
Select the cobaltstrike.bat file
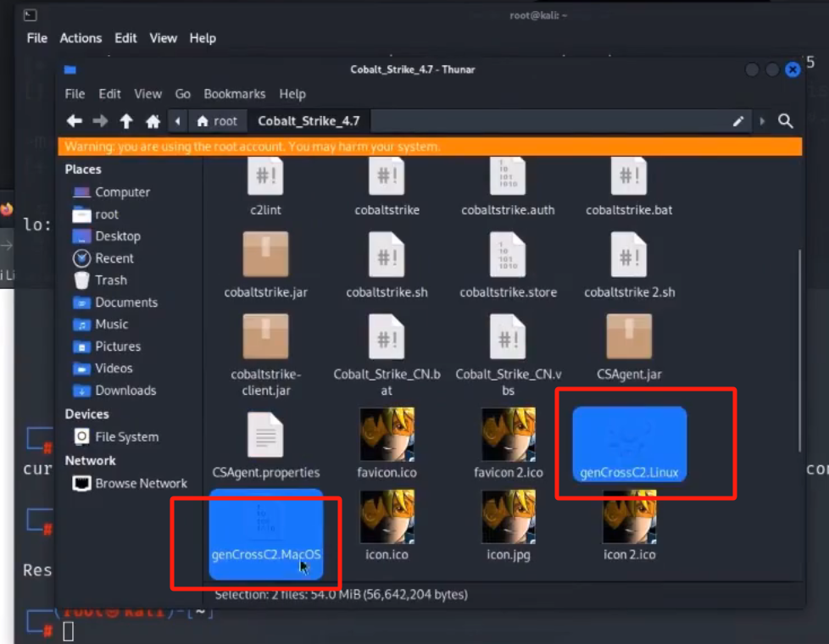(x=629, y=186)
